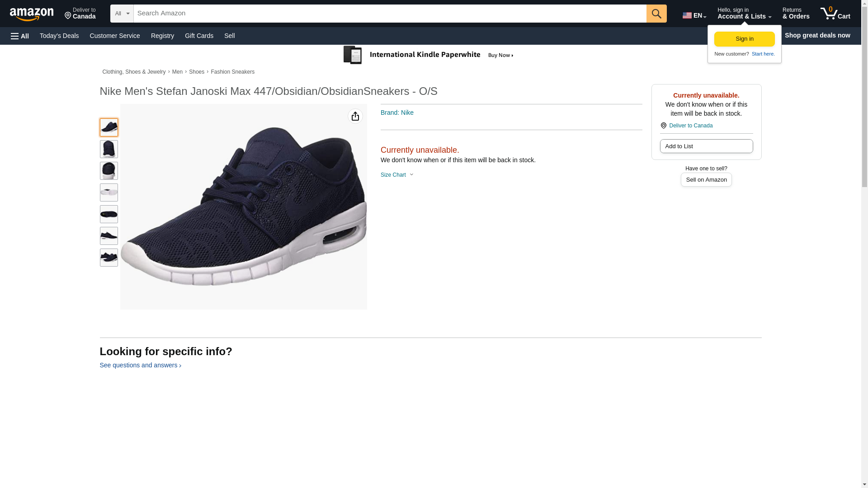This screenshot has height=488, width=868.
Task: Click the Add to List button
Action: (x=706, y=146)
